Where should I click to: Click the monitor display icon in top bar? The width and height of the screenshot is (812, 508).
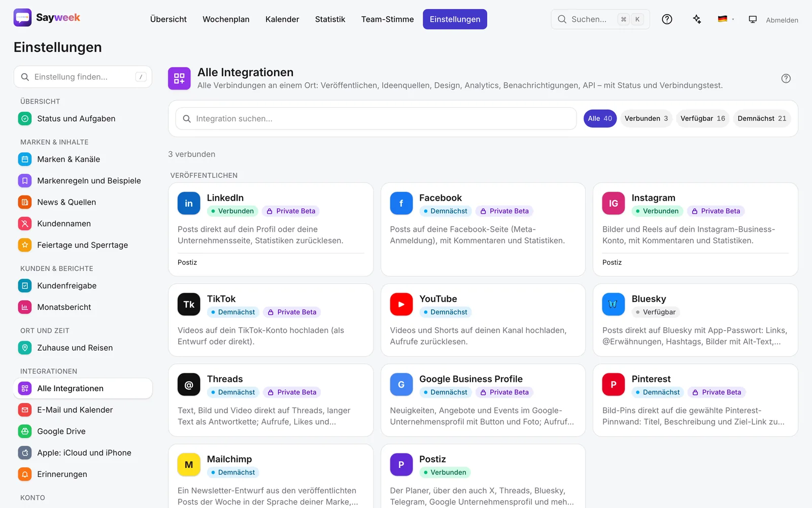(753, 19)
